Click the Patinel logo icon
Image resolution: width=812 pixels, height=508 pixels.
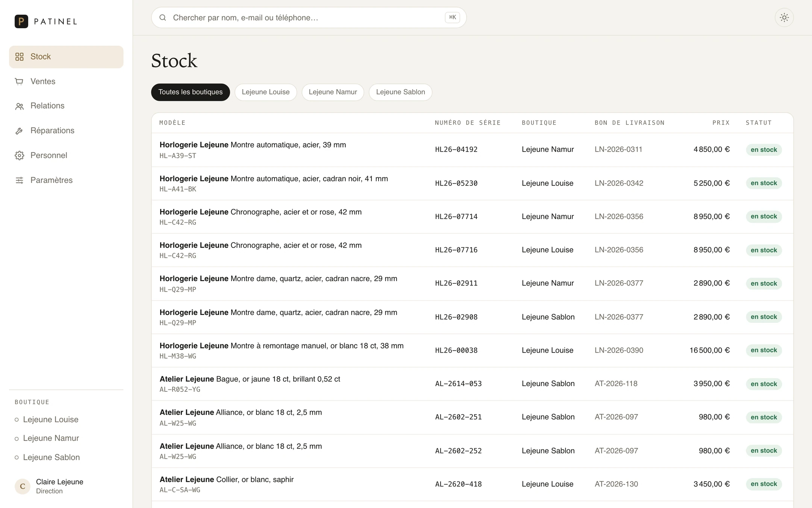pos(21,21)
